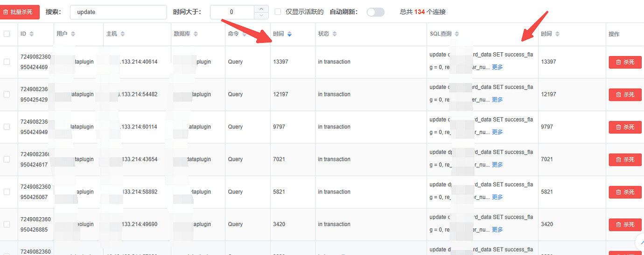The image size is (644, 255).
Task: Toggle the 自动刷新 auto-refresh switch
Action: point(375,12)
